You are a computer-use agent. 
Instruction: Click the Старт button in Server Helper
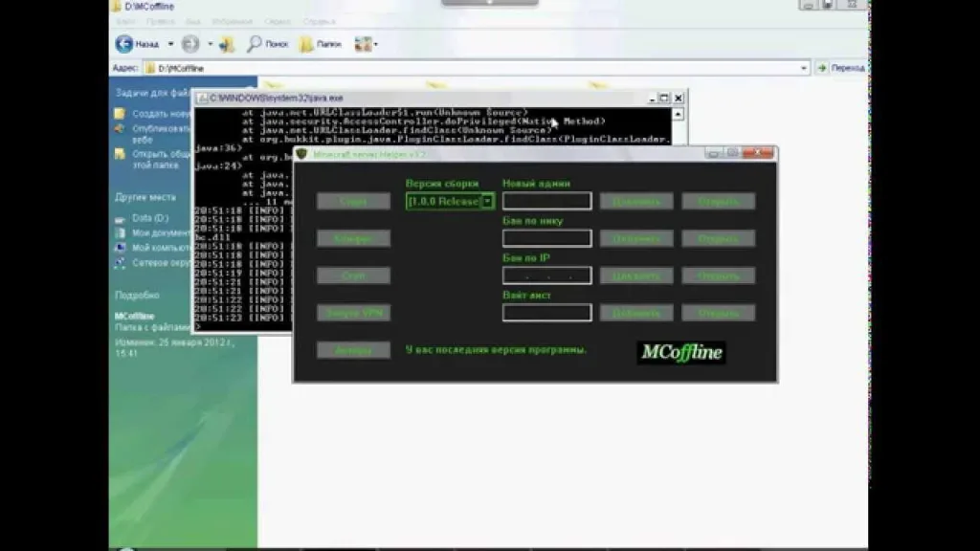[x=354, y=201]
